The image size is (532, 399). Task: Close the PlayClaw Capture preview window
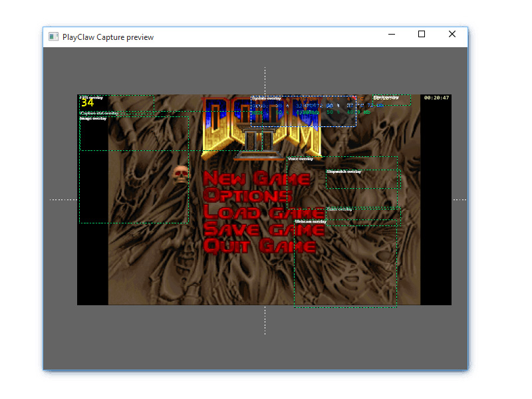click(452, 35)
